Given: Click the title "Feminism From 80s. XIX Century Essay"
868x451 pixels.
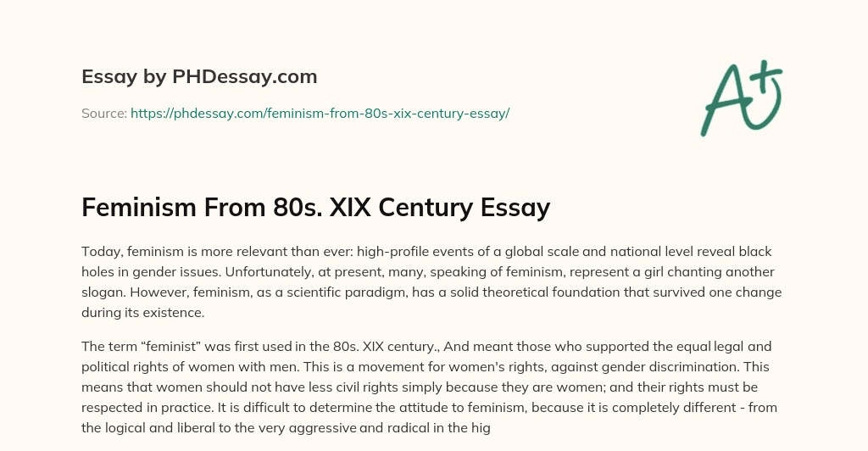Looking at the screenshot, I should tap(315, 207).
